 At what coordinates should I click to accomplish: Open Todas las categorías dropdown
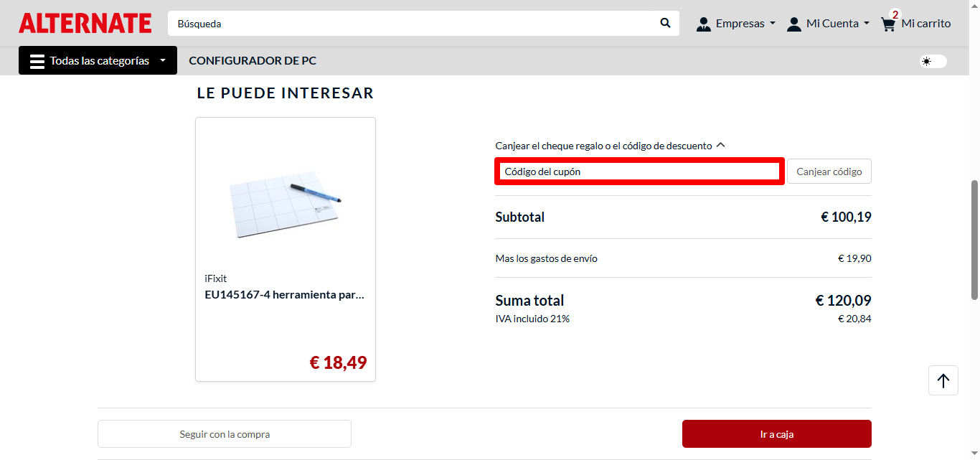pyautogui.click(x=98, y=61)
